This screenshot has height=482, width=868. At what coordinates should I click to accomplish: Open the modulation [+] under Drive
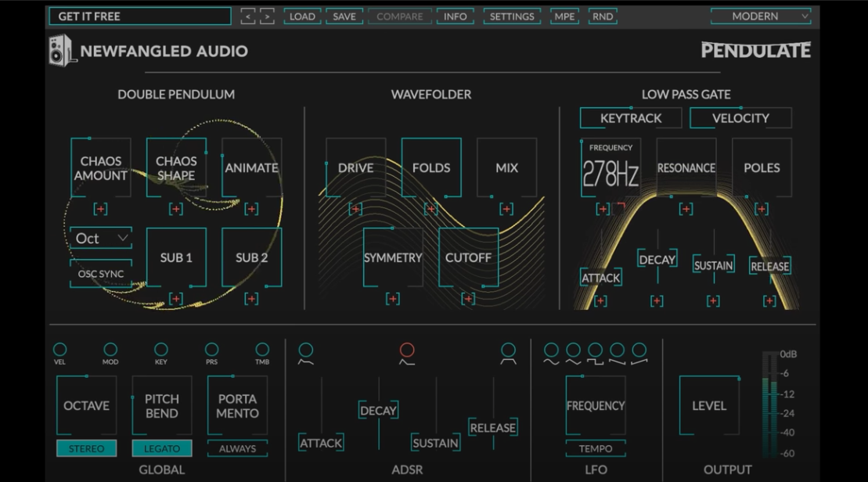coord(355,209)
